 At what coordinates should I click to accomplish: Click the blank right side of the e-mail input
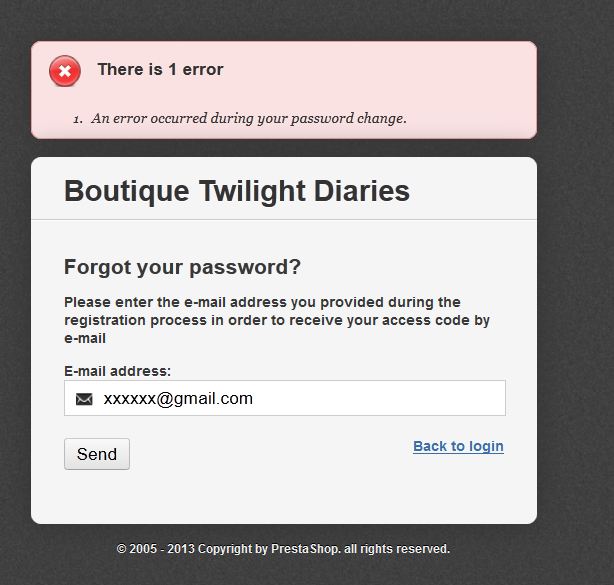[392, 398]
